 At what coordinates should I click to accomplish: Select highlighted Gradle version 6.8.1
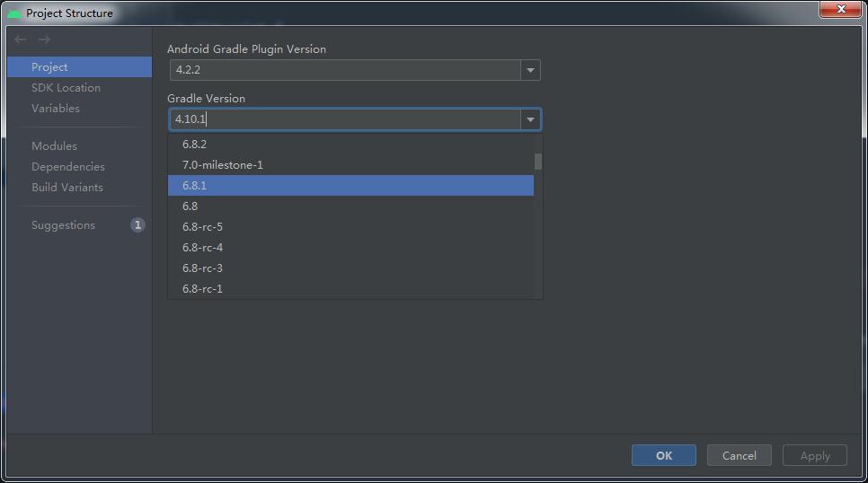[351, 185]
